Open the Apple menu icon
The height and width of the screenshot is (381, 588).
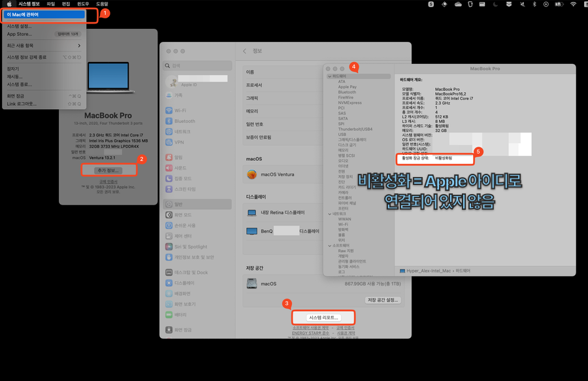point(9,4)
